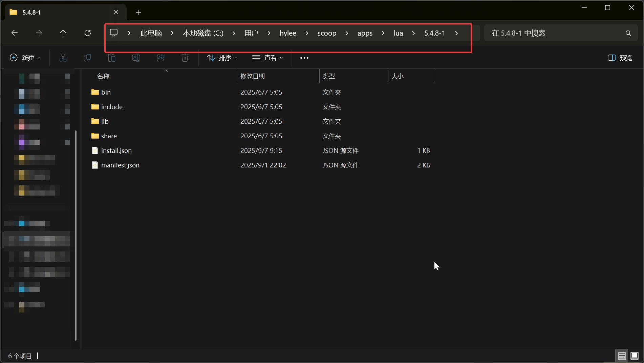Navigate back to previous folder
The width and height of the screenshot is (644, 363).
[x=15, y=33]
